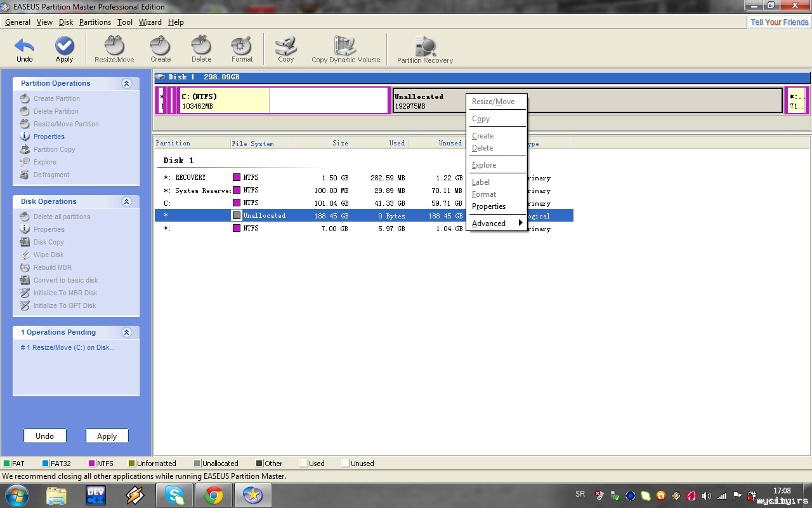
Task: Open the Partitions menu in menu bar
Action: click(95, 22)
